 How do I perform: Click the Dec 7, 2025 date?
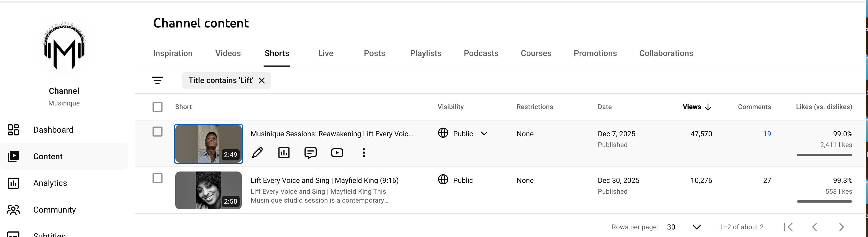[617, 134]
